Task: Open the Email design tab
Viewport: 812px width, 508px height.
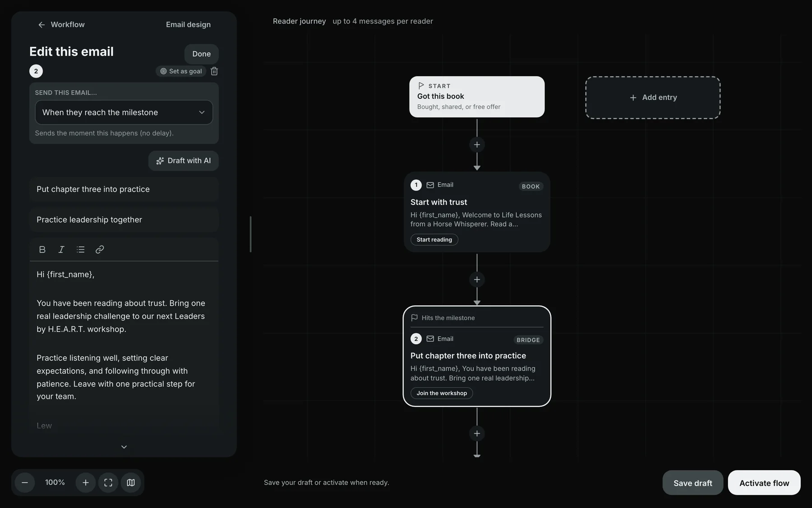Action: coord(188,24)
